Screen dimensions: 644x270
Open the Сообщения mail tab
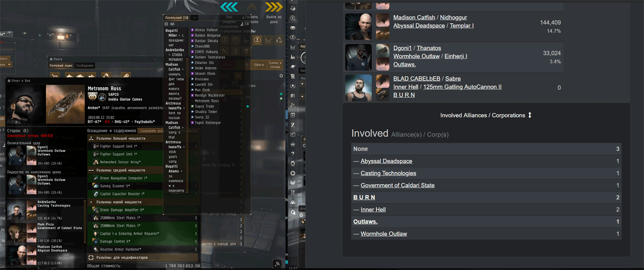(x=85, y=65)
